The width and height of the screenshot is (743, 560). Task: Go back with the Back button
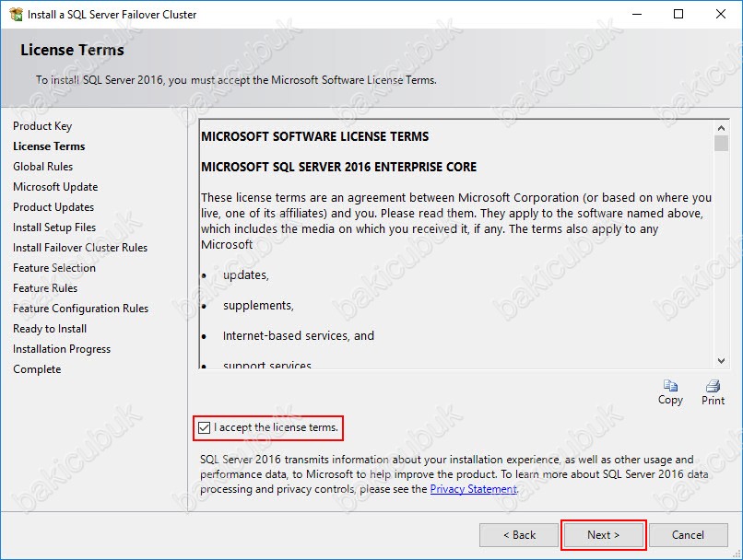click(519, 535)
